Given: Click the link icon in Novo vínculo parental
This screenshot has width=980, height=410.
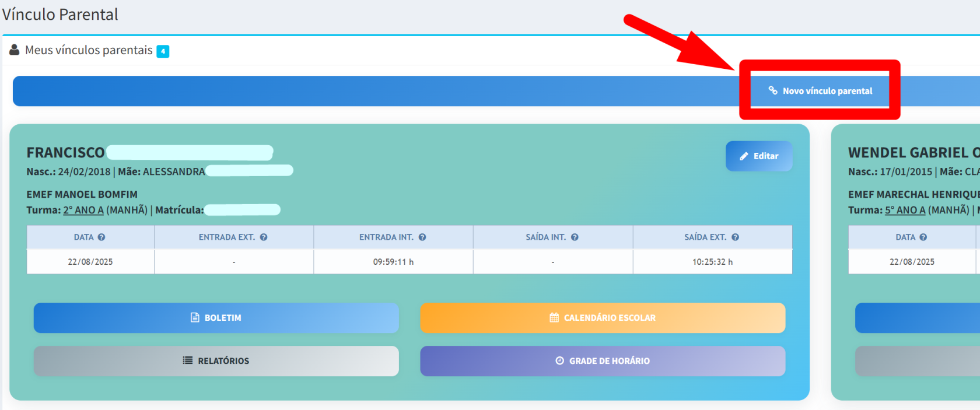Looking at the screenshot, I should pyautogui.click(x=773, y=90).
